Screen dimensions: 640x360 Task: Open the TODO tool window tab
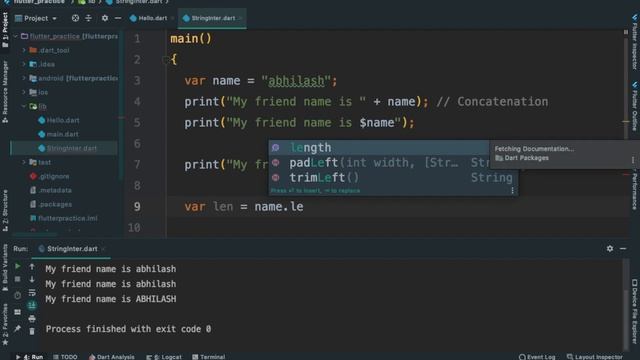[65, 357]
